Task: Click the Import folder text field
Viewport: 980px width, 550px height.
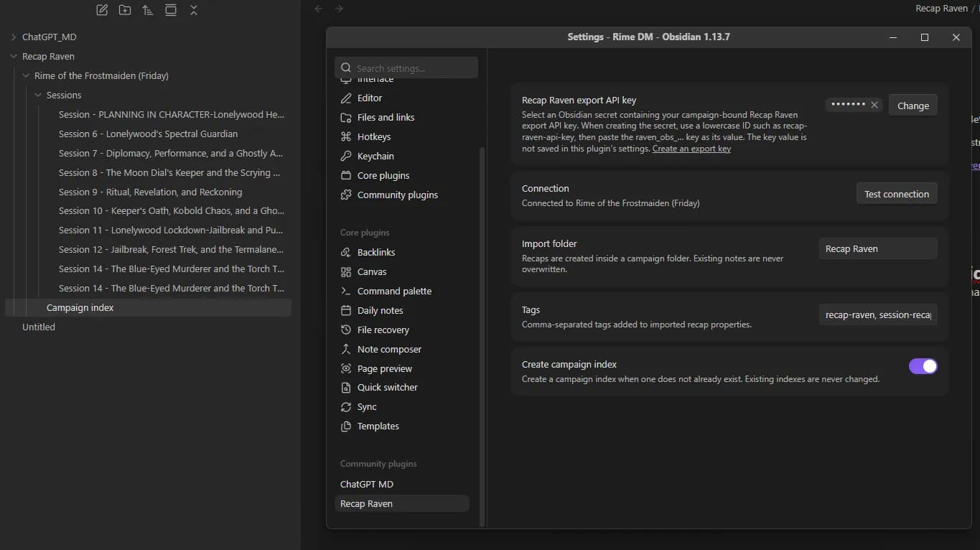Action: click(878, 248)
